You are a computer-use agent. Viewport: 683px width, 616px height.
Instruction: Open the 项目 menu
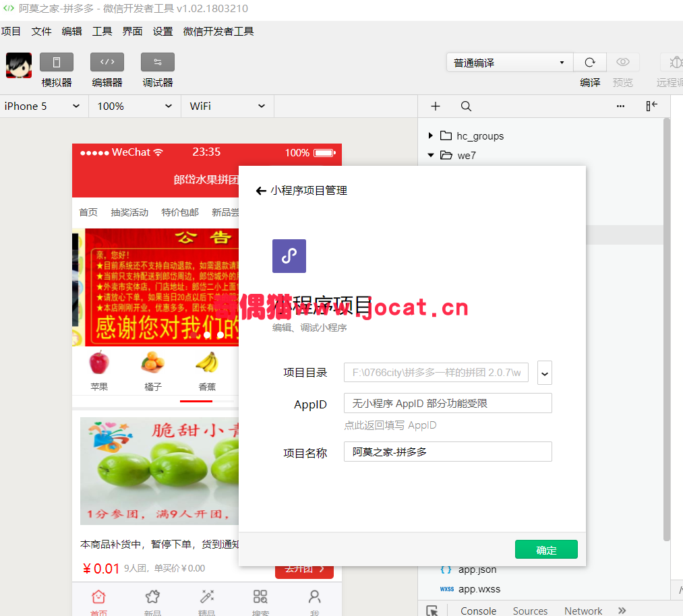coord(11,32)
